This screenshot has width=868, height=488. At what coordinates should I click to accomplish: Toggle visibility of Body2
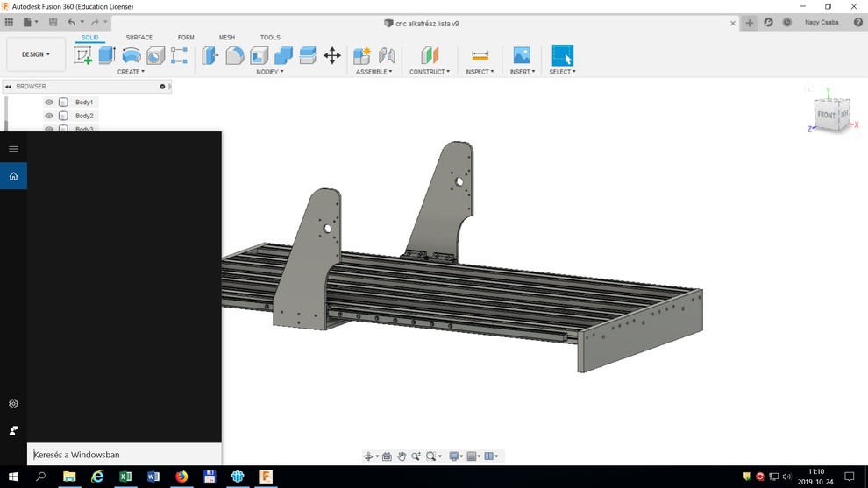click(49, 116)
